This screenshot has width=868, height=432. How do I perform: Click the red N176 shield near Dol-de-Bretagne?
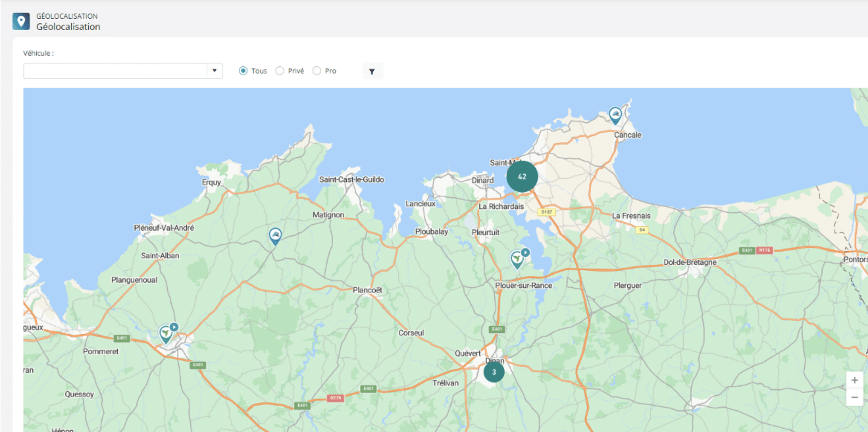tap(764, 250)
